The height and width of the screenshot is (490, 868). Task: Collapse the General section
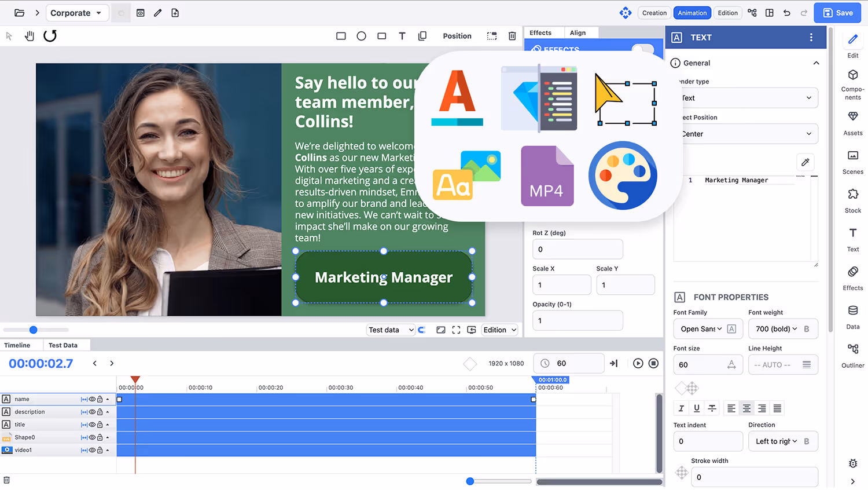click(816, 63)
